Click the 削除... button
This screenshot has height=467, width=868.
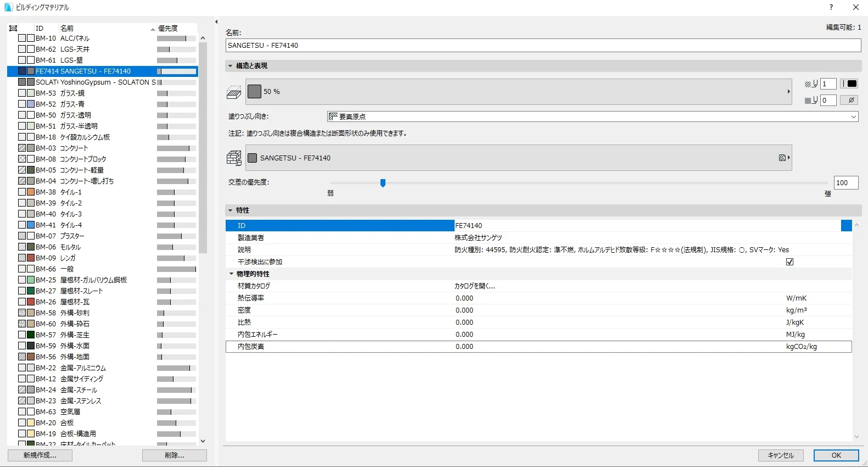coord(175,455)
